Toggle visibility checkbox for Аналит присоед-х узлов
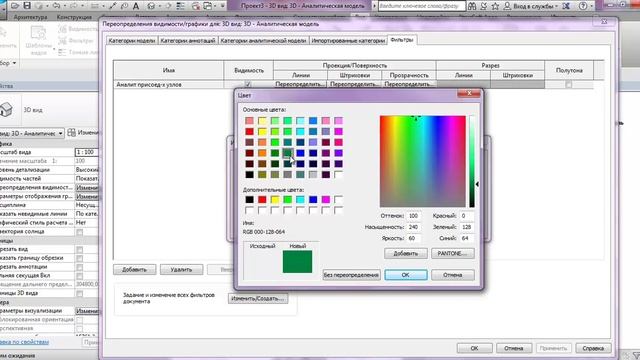640x360 pixels. pos(247,84)
